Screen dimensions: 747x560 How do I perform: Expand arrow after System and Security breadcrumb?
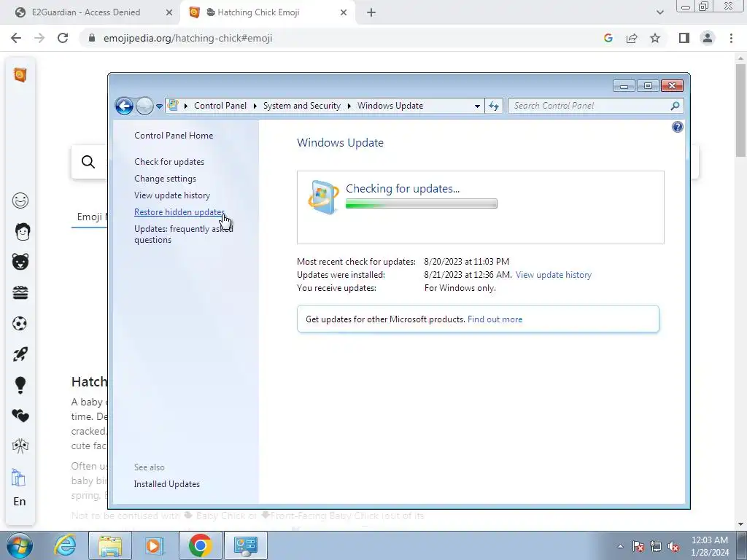point(349,106)
